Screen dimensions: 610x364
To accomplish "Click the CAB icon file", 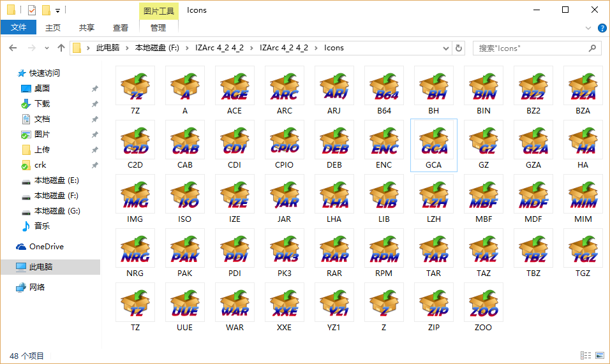I will click(x=185, y=140).
